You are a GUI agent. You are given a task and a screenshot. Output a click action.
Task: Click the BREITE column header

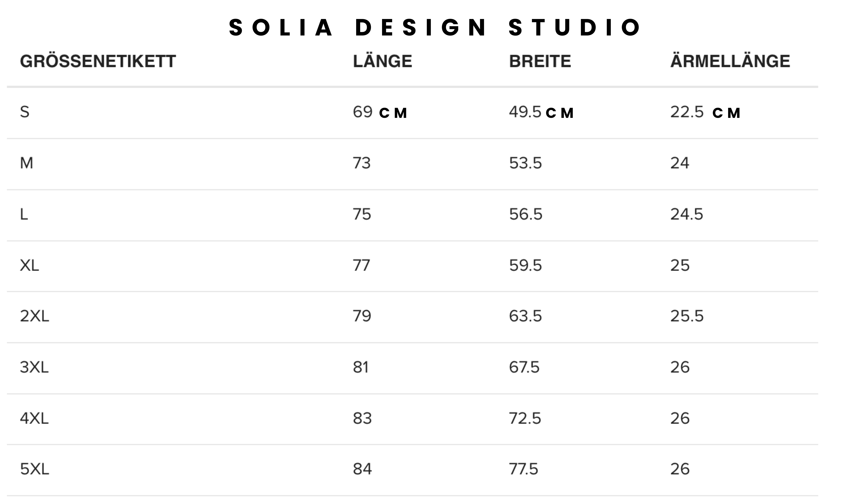pos(540,61)
